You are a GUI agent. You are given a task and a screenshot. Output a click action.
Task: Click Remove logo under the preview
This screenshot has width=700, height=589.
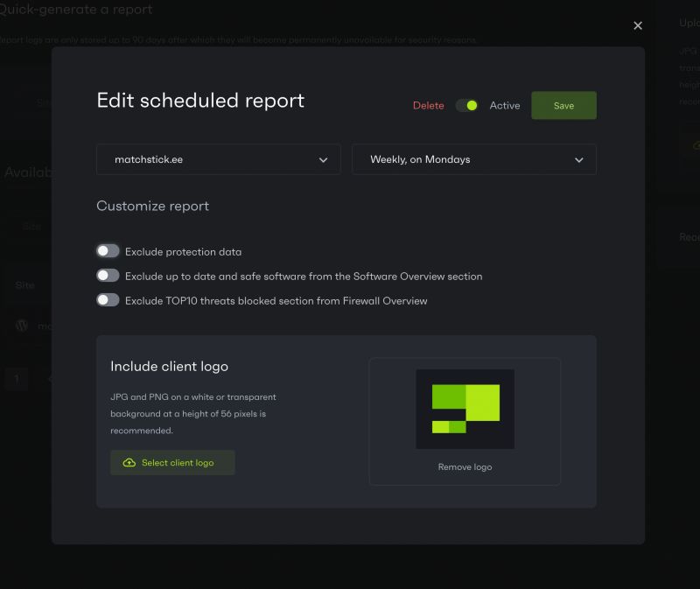click(x=464, y=466)
